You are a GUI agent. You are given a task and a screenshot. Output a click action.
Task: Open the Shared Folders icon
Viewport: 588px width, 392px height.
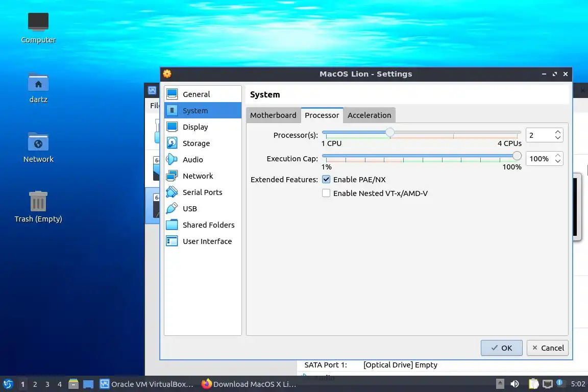pos(172,225)
